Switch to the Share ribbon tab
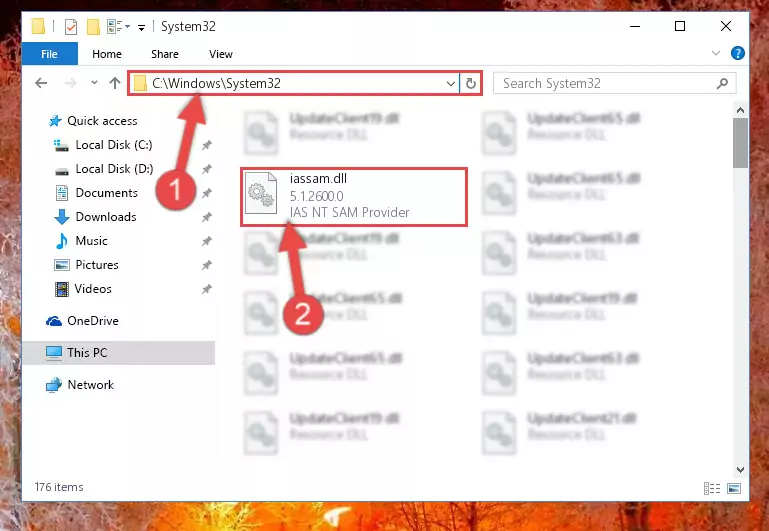Viewport: 769px width, 531px height. point(165,54)
